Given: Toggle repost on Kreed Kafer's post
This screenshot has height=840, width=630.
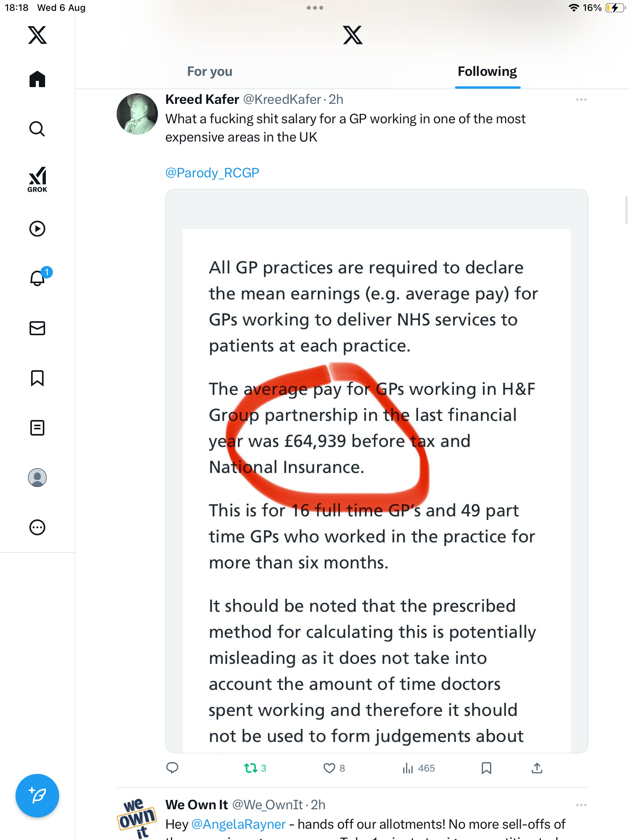Looking at the screenshot, I should click(251, 768).
